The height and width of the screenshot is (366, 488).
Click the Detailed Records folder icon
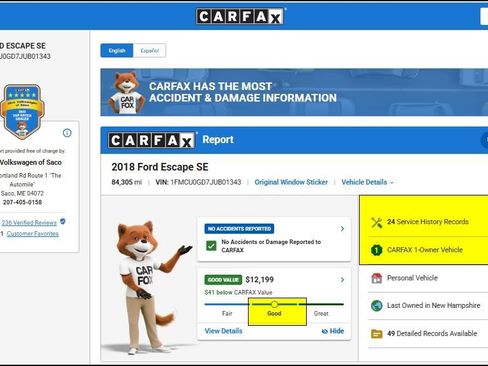click(x=377, y=333)
